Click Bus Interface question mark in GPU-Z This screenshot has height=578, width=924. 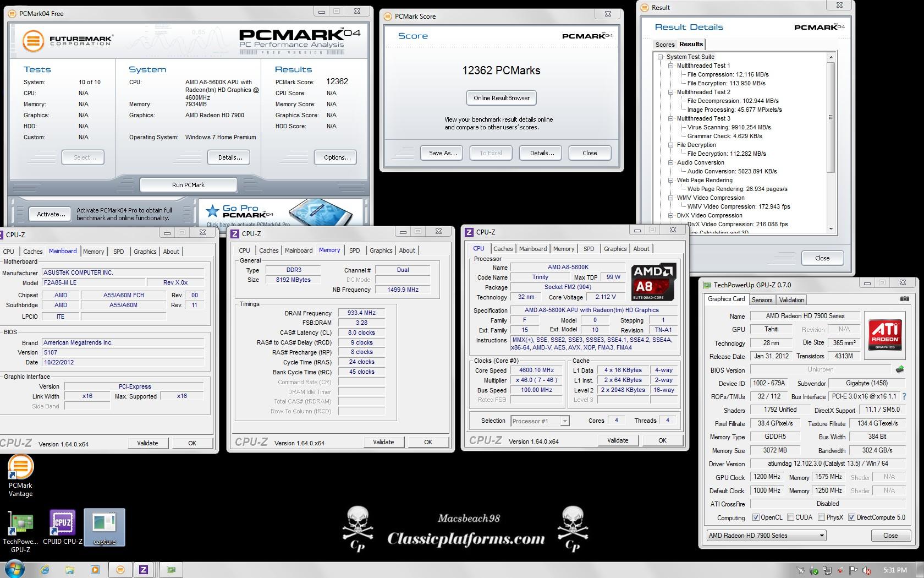(904, 396)
